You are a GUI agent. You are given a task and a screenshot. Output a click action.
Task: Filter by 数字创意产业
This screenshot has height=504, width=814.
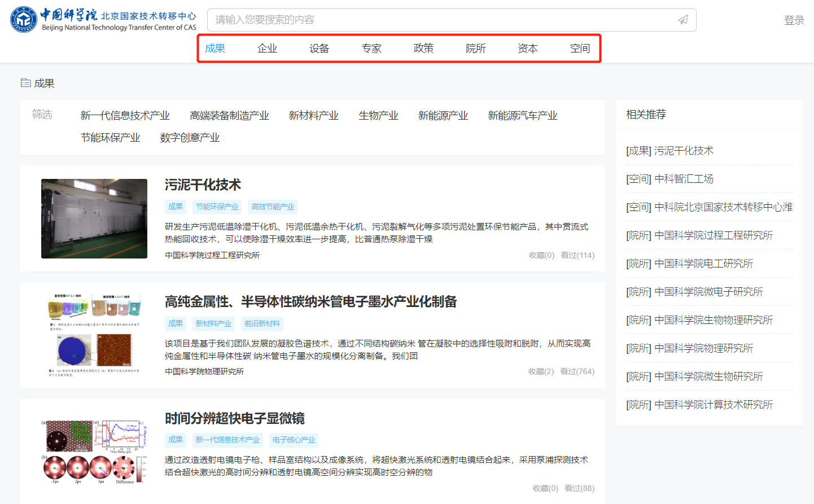[190, 138]
